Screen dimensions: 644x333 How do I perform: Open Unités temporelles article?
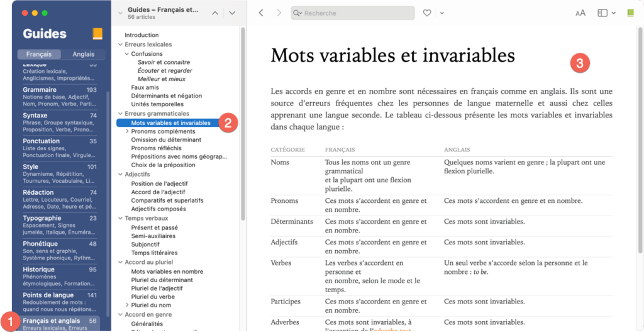157,104
